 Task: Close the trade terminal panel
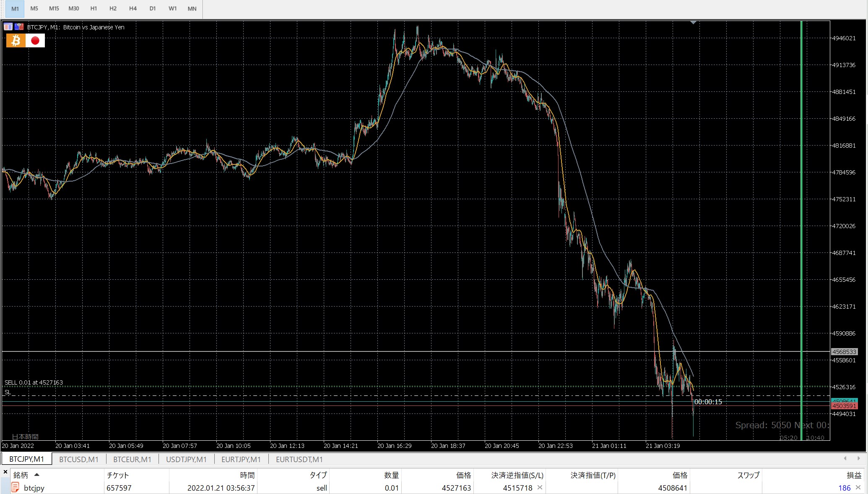[5, 472]
